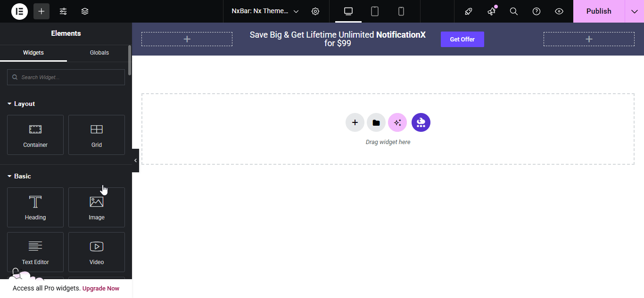Select the Container widget

click(35, 135)
